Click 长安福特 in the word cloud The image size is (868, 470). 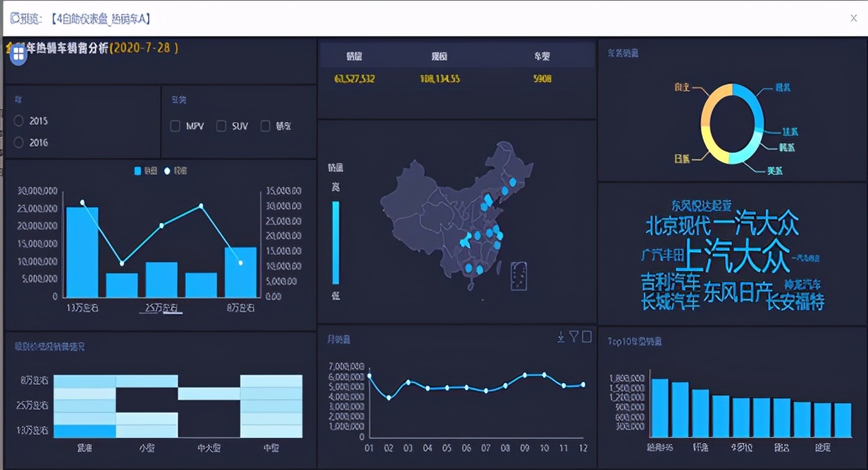[795, 302]
